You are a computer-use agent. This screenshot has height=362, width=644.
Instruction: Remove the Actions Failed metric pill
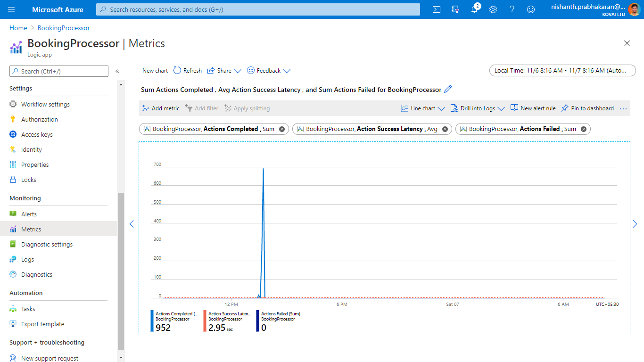(x=584, y=129)
